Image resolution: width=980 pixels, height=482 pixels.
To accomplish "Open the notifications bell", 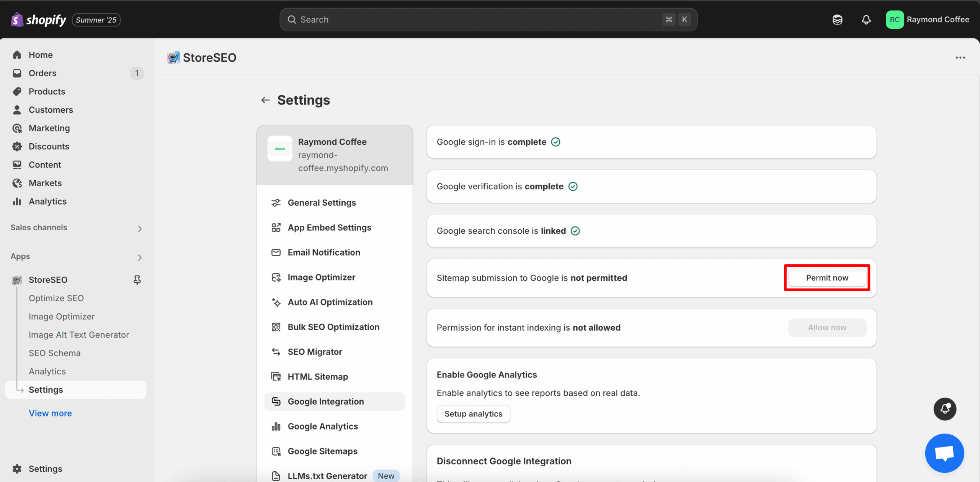I will 866,20.
